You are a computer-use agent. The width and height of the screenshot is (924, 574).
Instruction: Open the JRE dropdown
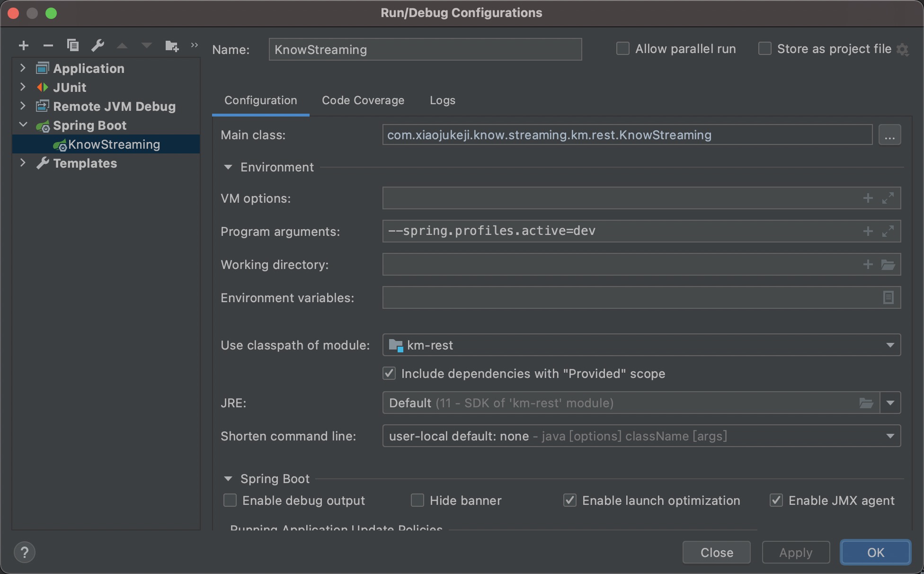pos(890,403)
